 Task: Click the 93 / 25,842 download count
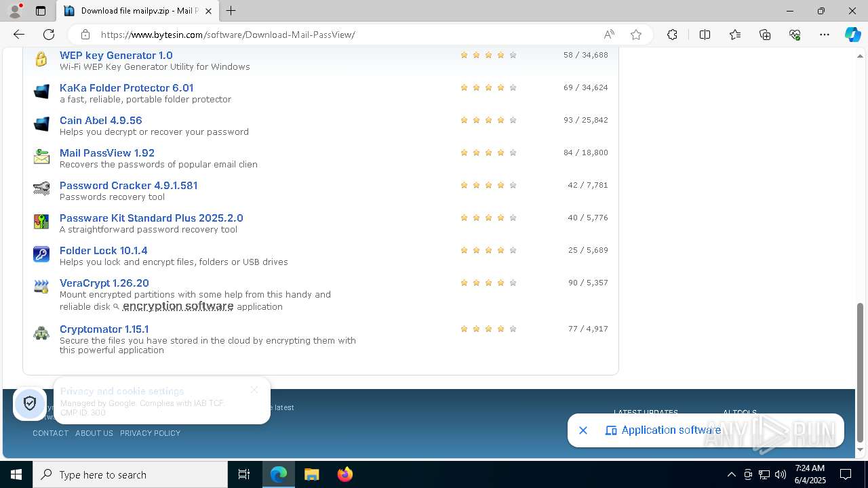(x=585, y=120)
